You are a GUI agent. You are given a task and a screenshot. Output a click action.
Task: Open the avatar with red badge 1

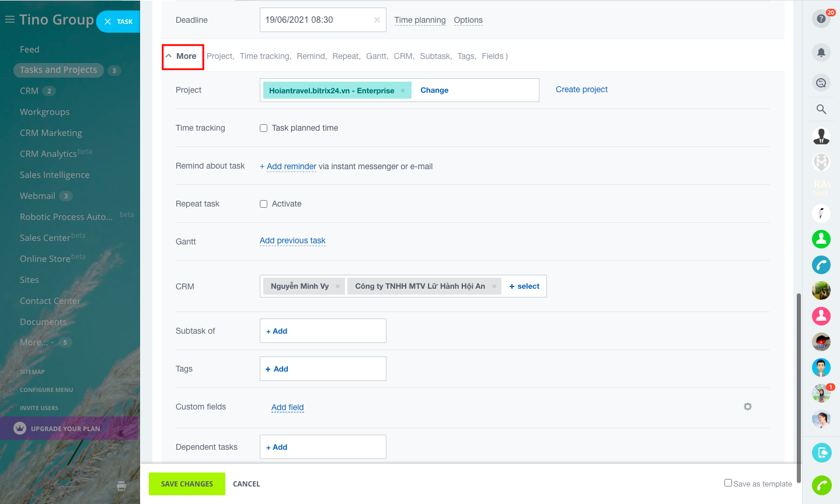coord(821,393)
